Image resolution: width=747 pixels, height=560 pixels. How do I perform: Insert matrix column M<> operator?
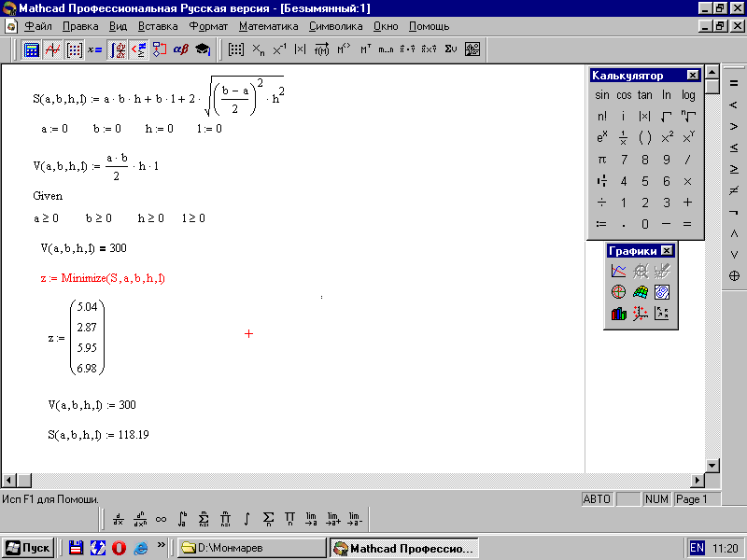[344, 49]
